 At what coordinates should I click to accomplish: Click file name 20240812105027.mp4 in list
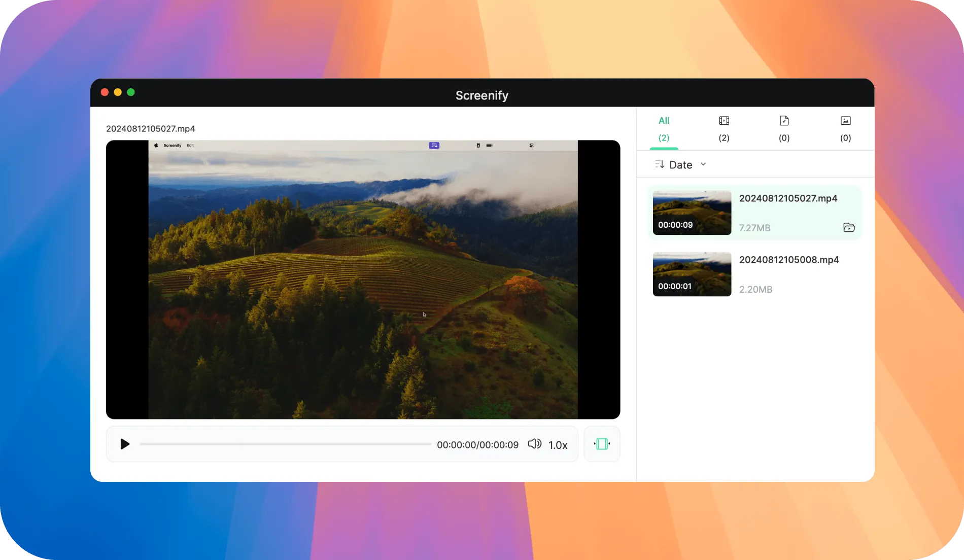(788, 198)
